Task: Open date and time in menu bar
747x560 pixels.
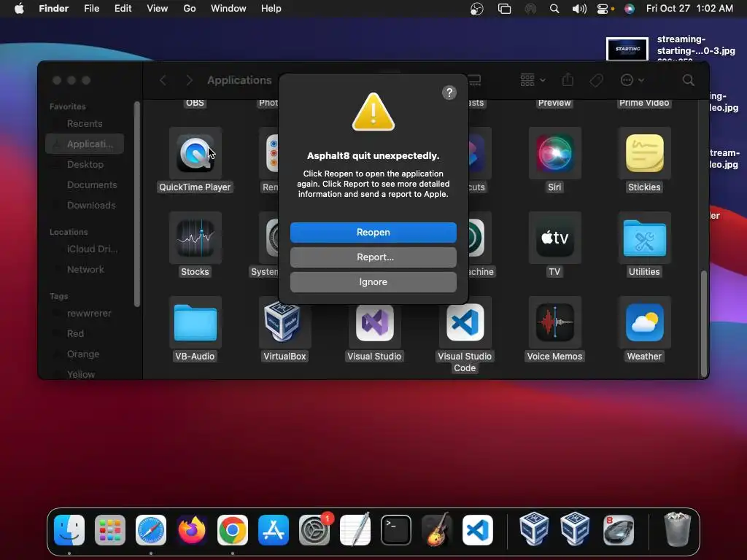Action: pos(689,9)
